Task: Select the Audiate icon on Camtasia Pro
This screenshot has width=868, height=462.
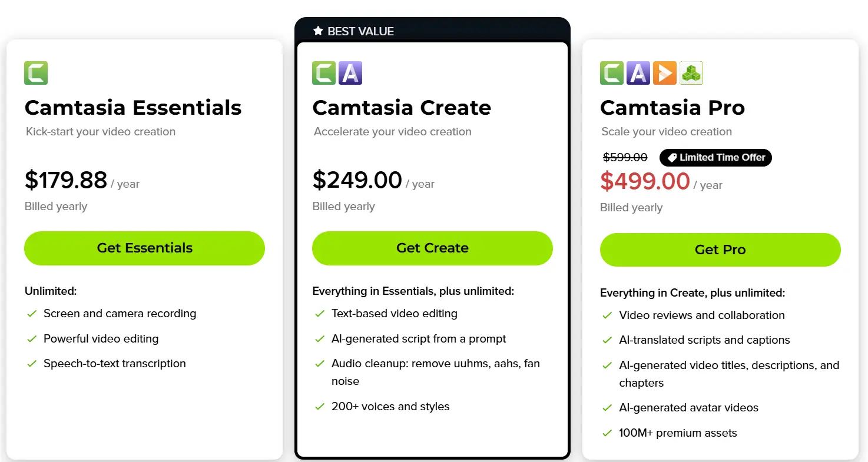Action: coord(638,72)
